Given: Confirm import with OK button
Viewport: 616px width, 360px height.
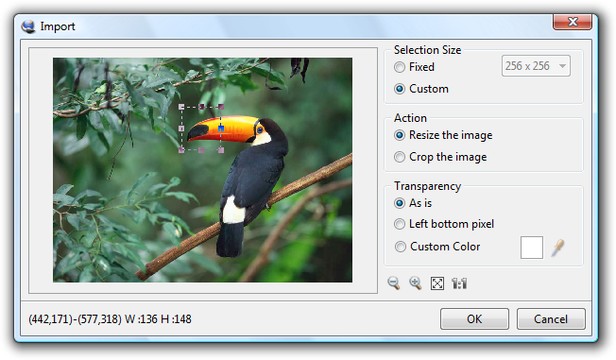Looking at the screenshot, I should [x=474, y=319].
